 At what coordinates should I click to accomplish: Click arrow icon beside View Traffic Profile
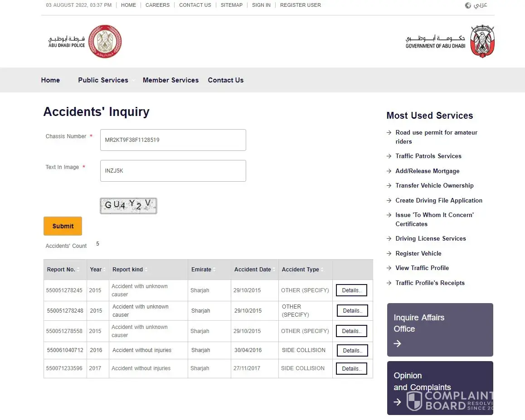389,268
